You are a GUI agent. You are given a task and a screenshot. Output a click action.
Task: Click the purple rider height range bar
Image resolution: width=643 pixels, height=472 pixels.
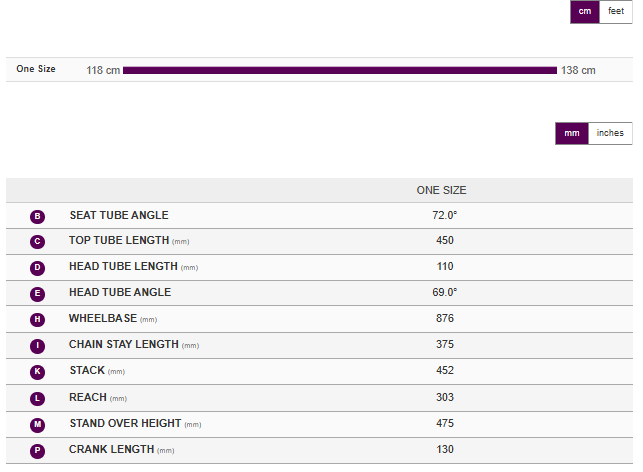339,70
